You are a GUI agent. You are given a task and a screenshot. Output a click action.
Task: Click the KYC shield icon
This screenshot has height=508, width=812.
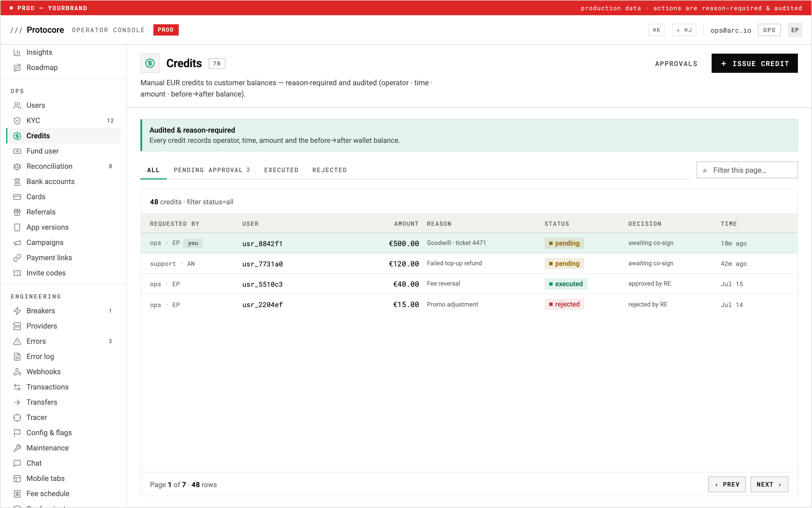pyautogui.click(x=17, y=121)
